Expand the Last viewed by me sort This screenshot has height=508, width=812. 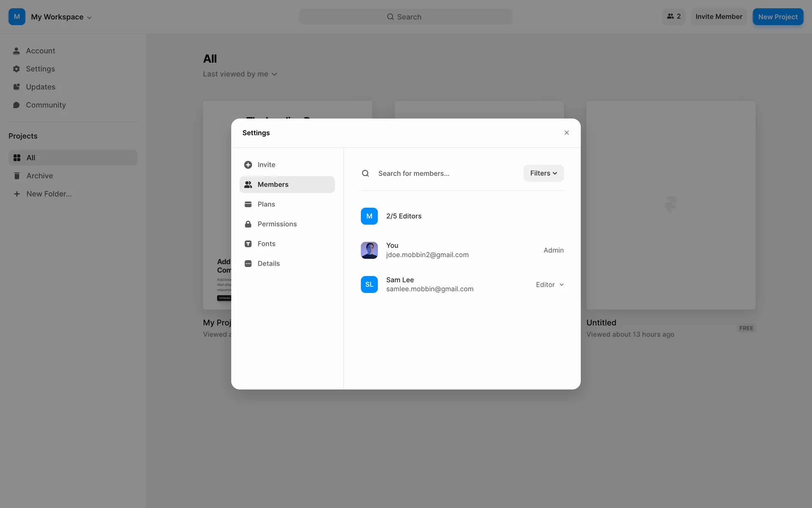coord(240,74)
